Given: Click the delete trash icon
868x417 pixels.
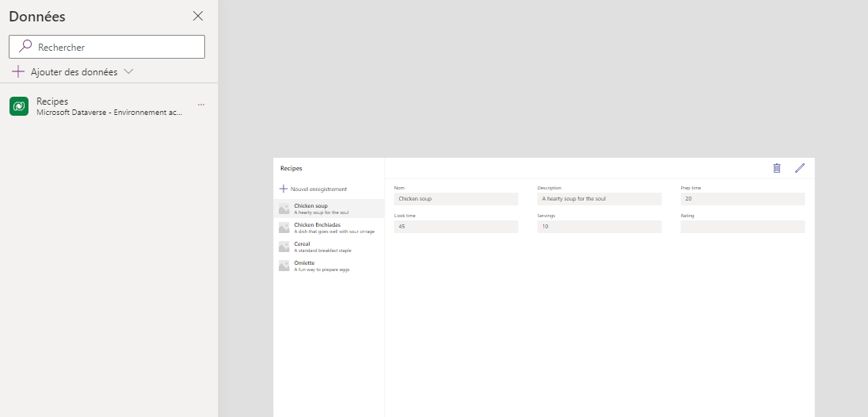Looking at the screenshot, I should pyautogui.click(x=777, y=168).
